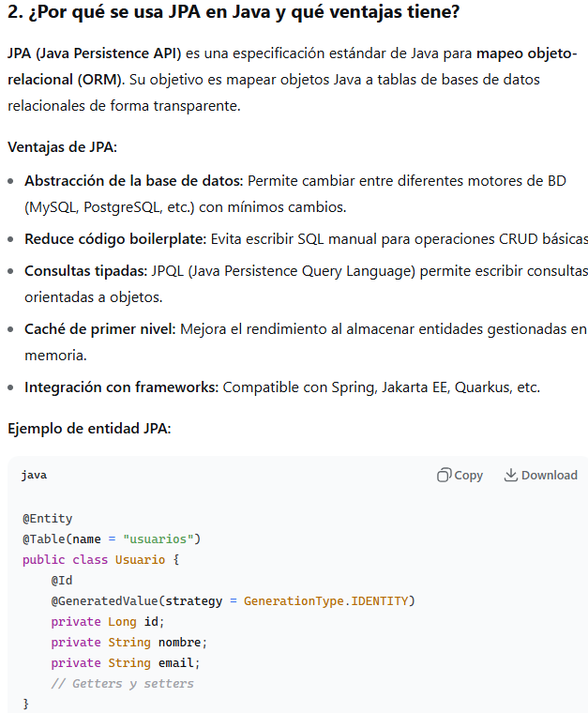588x713 pixels.
Task: Click the '// Getters y setters' comment
Action: click(x=122, y=683)
